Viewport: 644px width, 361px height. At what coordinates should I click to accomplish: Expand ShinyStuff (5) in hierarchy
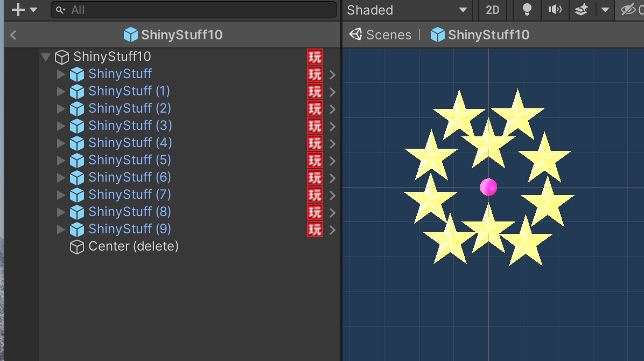[x=61, y=161]
